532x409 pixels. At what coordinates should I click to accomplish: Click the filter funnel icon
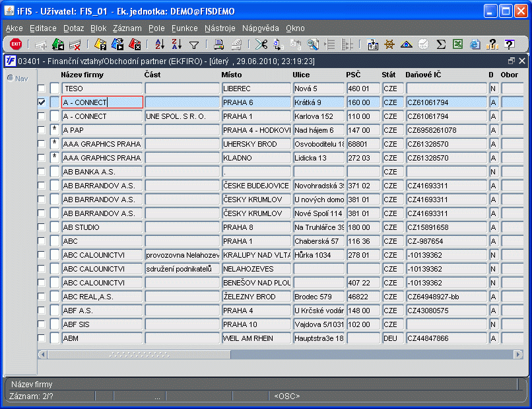click(x=194, y=45)
